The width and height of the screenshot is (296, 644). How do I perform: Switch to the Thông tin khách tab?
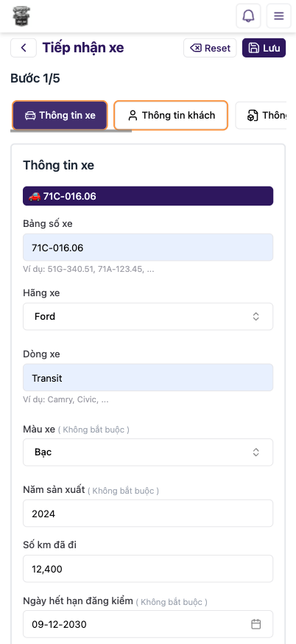pos(171,116)
